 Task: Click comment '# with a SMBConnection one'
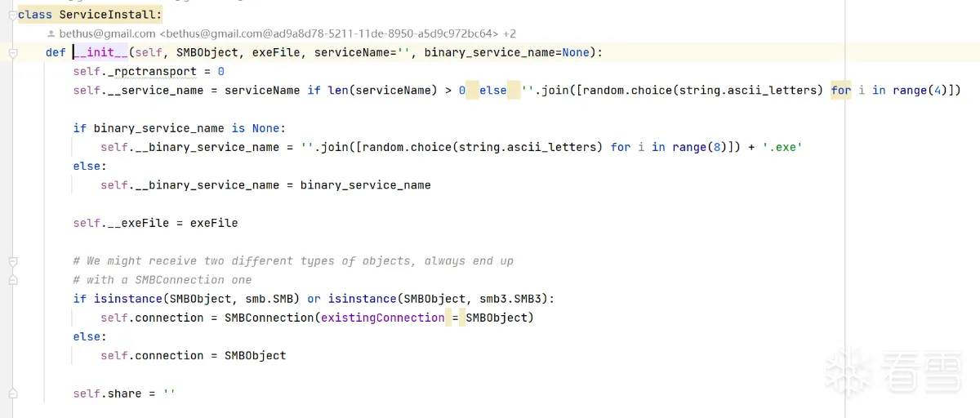pos(163,279)
